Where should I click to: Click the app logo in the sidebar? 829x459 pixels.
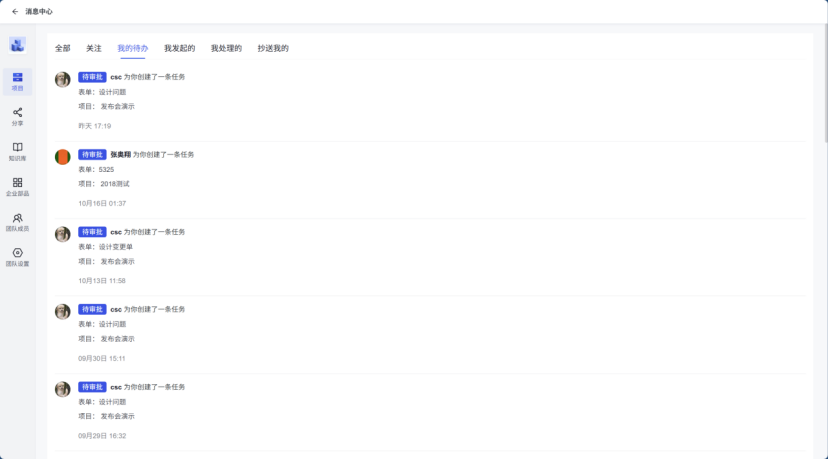pyautogui.click(x=17, y=45)
